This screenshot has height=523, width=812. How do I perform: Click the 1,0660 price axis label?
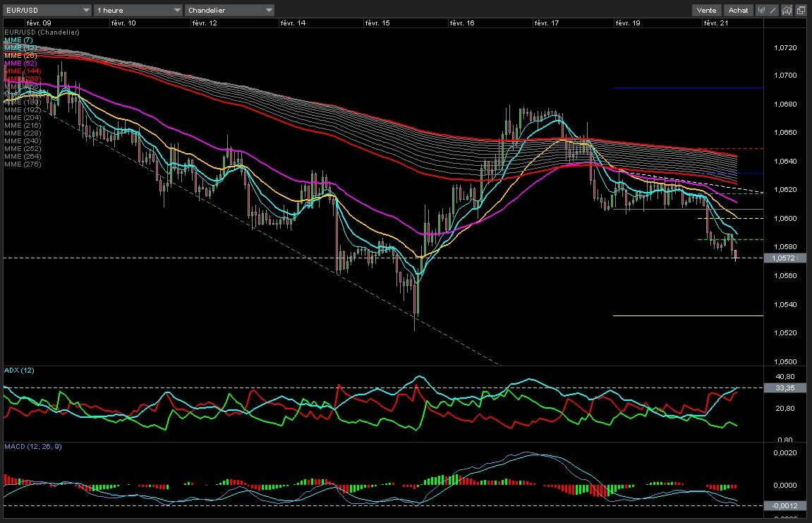(785, 132)
